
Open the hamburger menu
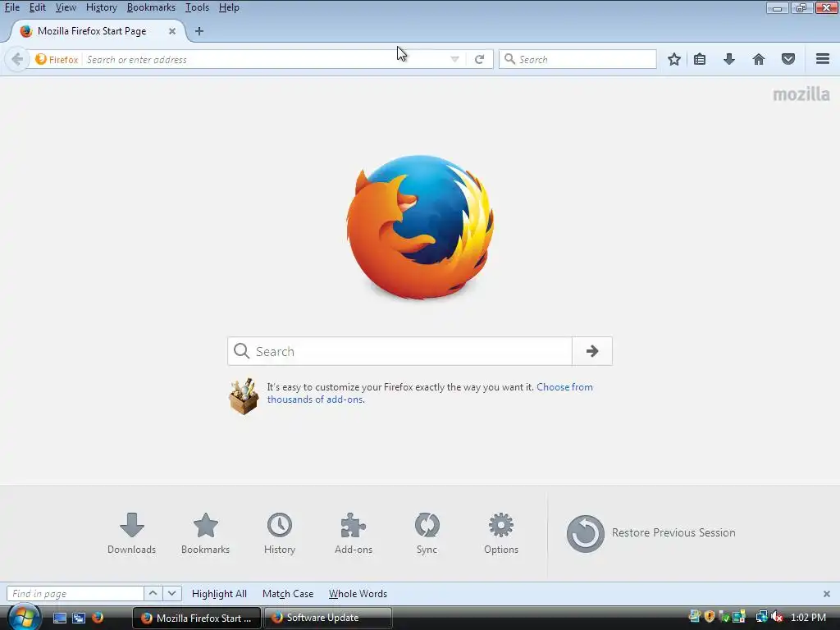pos(823,59)
